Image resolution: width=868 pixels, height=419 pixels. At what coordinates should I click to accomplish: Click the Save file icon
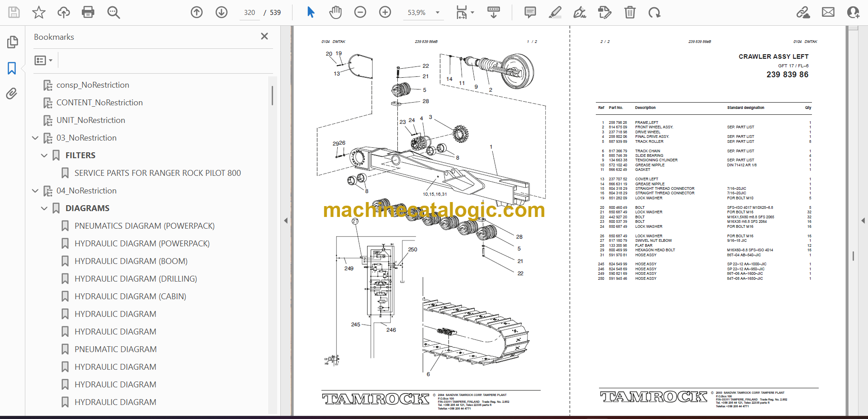(x=14, y=12)
